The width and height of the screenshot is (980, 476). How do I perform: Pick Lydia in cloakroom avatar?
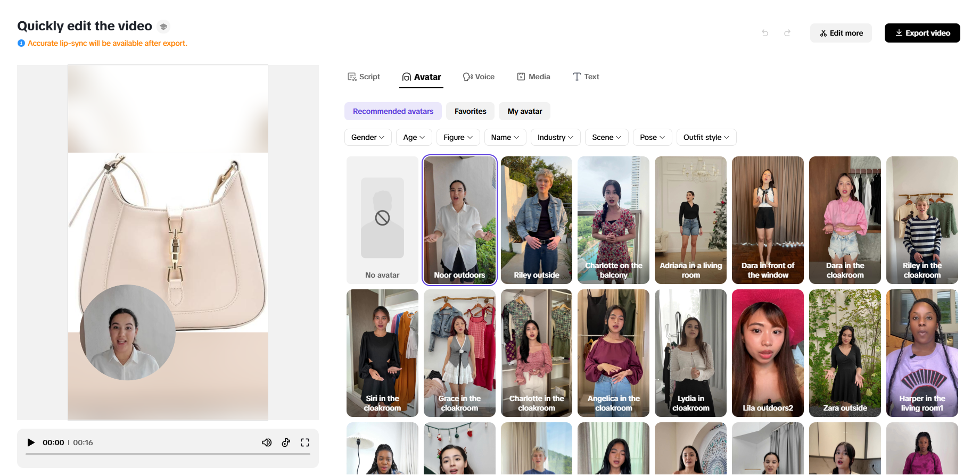click(690, 353)
